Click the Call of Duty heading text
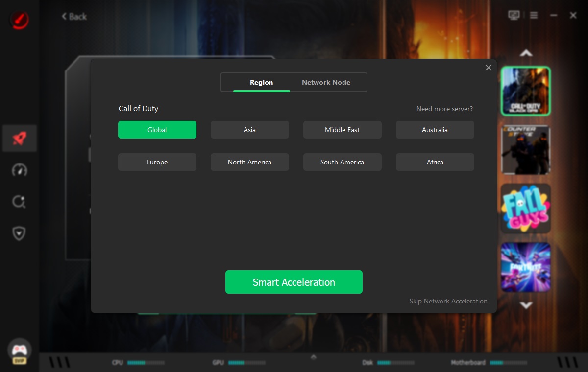The height and width of the screenshot is (372, 588). [138, 109]
